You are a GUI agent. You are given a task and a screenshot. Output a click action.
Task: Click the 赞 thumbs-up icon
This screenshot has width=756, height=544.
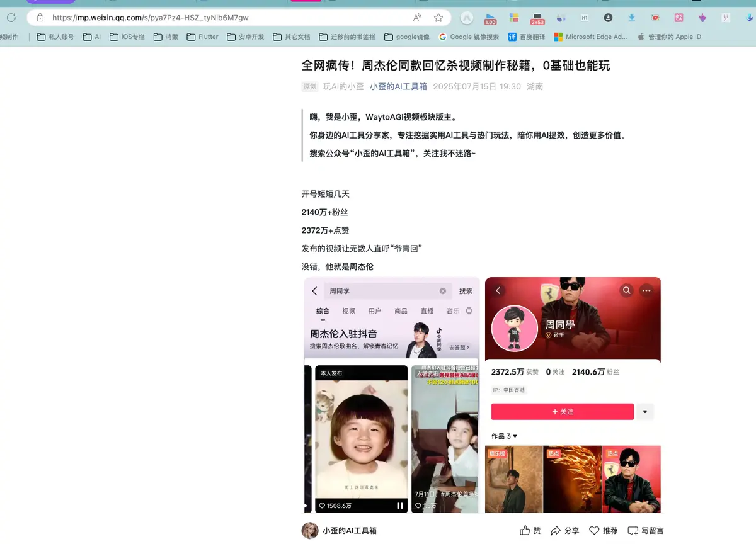(x=525, y=531)
